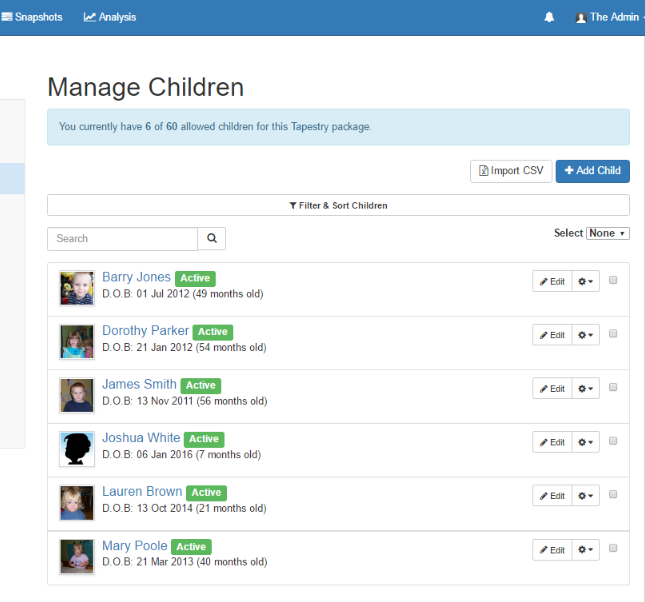The width and height of the screenshot is (645, 602).
Task: Tick the checkbox for Mary Poole
Action: (613, 548)
